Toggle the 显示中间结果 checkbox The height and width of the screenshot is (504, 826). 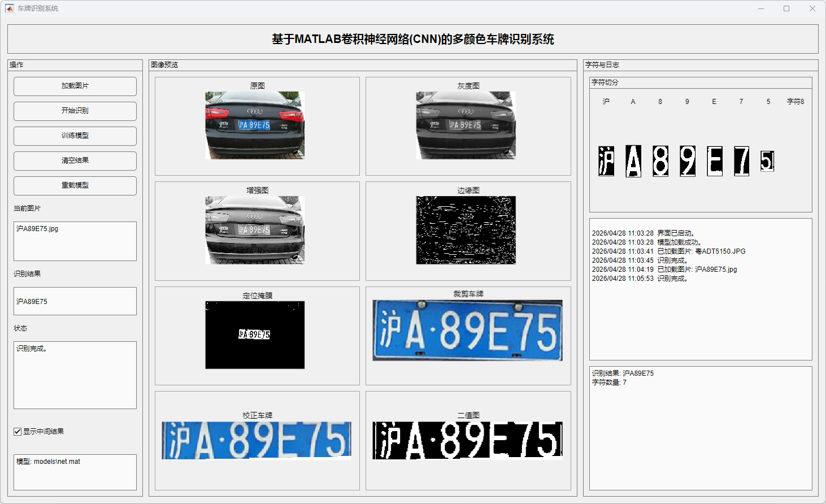coord(18,432)
